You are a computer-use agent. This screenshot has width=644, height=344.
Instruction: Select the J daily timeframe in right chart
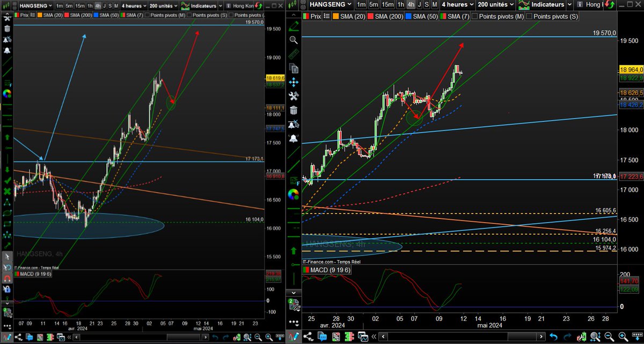(x=420, y=4)
